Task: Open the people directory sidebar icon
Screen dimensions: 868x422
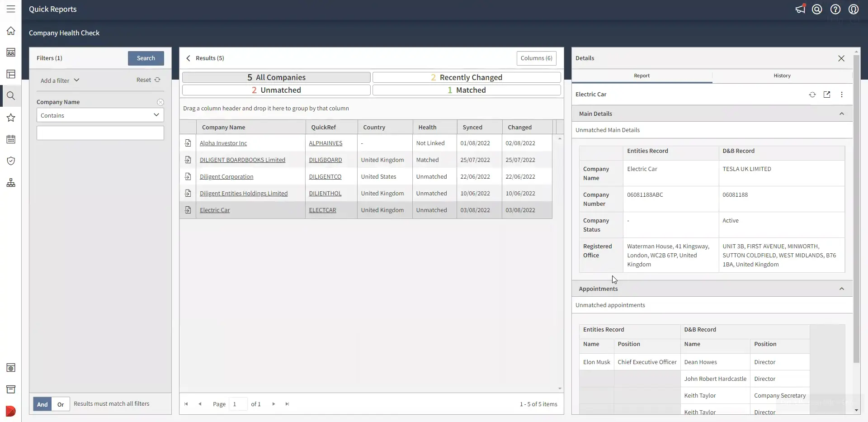Action: tap(11, 52)
